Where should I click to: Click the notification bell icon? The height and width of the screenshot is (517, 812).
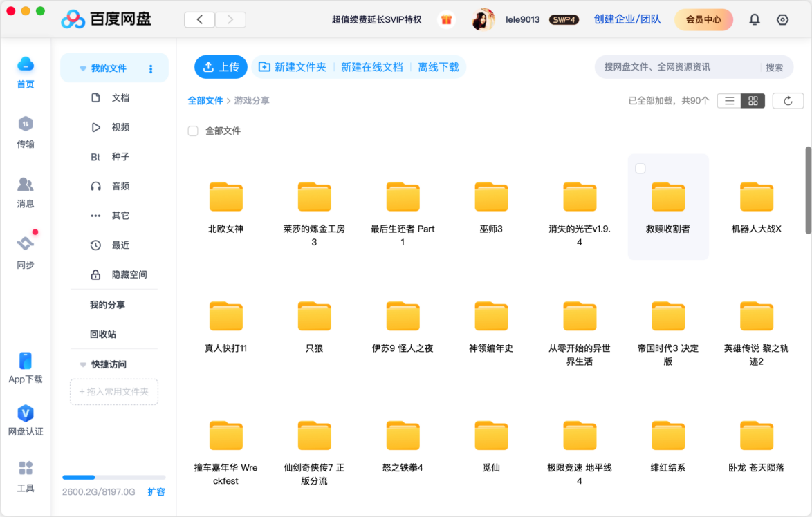point(755,19)
